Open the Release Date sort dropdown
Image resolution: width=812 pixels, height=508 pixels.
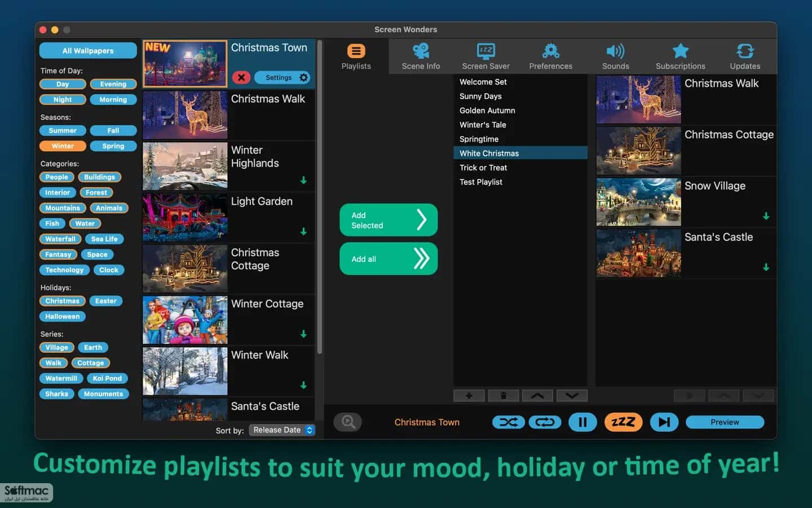282,430
